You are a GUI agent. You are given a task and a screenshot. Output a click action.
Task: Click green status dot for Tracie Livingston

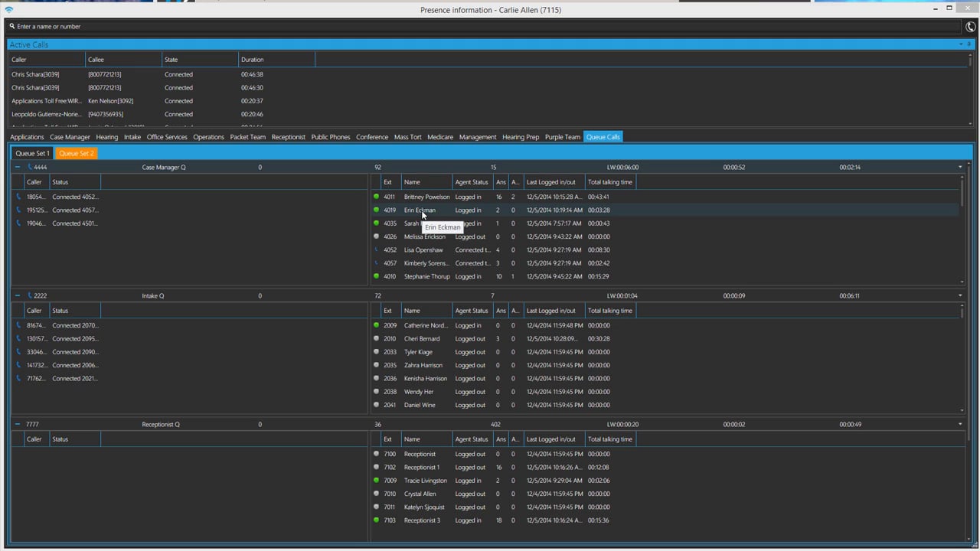click(x=376, y=481)
